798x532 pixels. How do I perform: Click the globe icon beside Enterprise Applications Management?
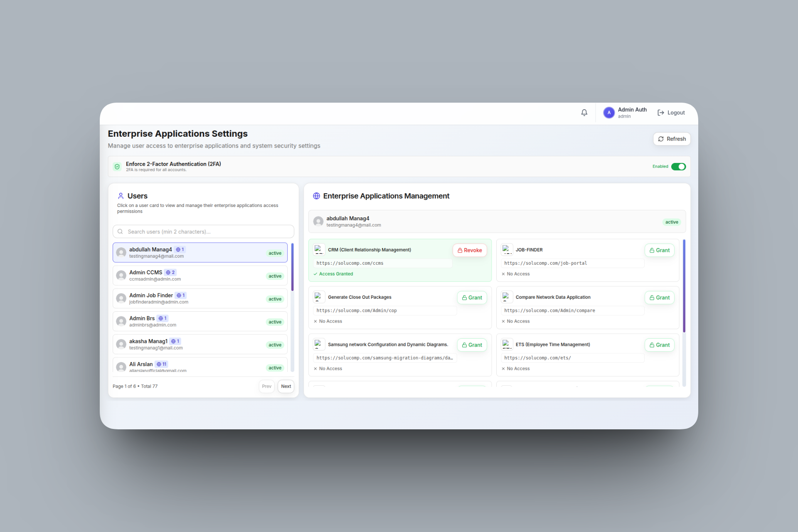[x=316, y=196]
